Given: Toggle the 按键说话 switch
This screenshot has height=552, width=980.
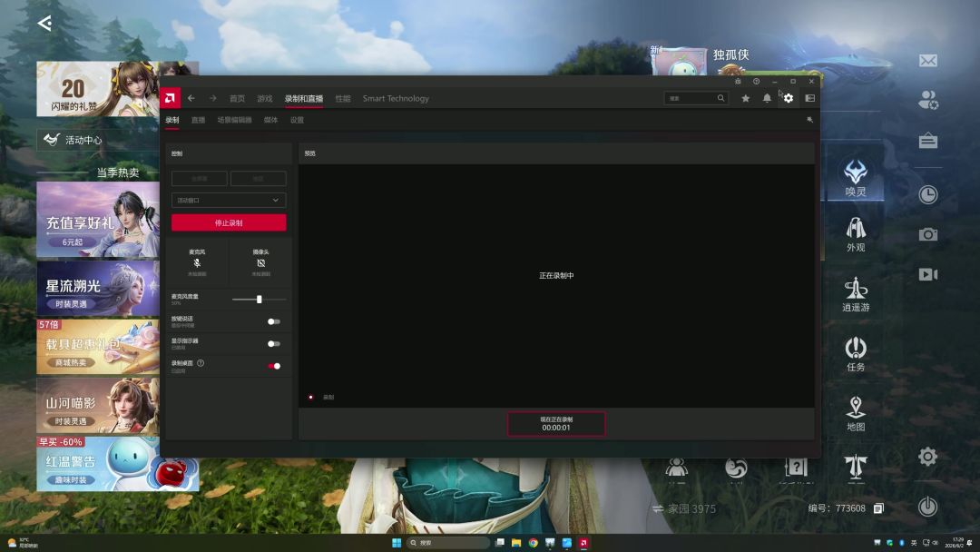Looking at the screenshot, I should click(274, 321).
